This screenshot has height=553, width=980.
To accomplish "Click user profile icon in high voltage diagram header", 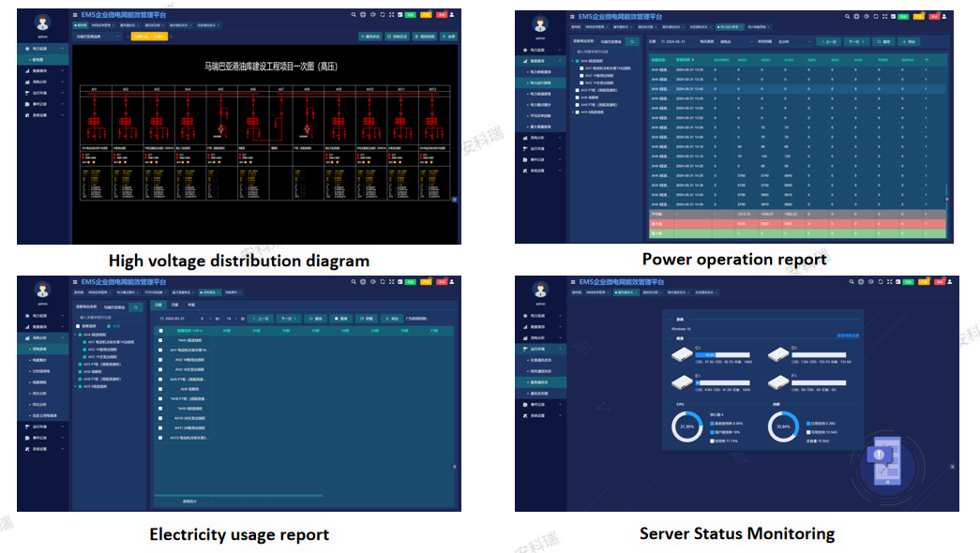I will pyautogui.click(x=452, y=16).
